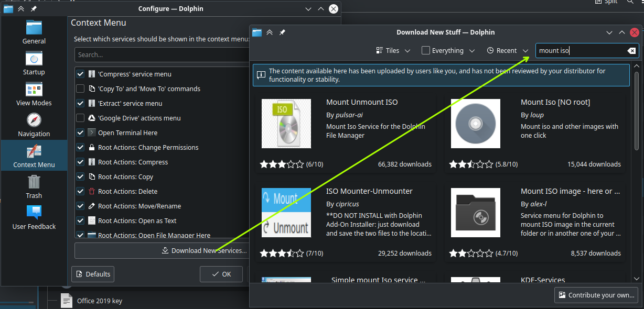This screenshot has height=309, width=644.
Task: Click the Mount ISO image folder icon
Action: 476,213
